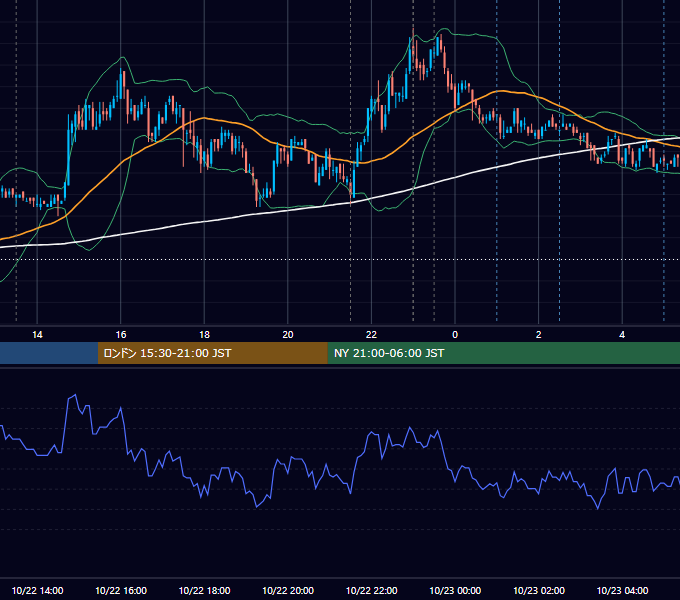Click the ロンドン 15:30-21:00 JST session bar
The height and width of the screenshot is (600, 680).
click(212, 353)
